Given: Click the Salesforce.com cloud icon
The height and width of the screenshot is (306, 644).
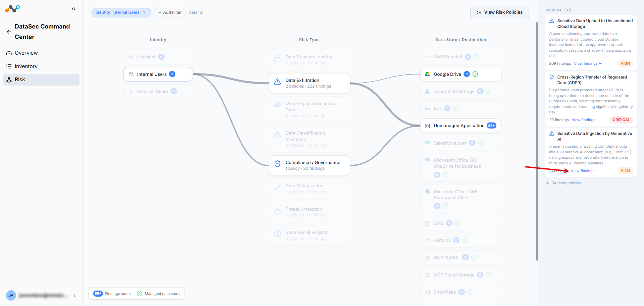Looking at the screenshot, I should click(x=427, y=143).
